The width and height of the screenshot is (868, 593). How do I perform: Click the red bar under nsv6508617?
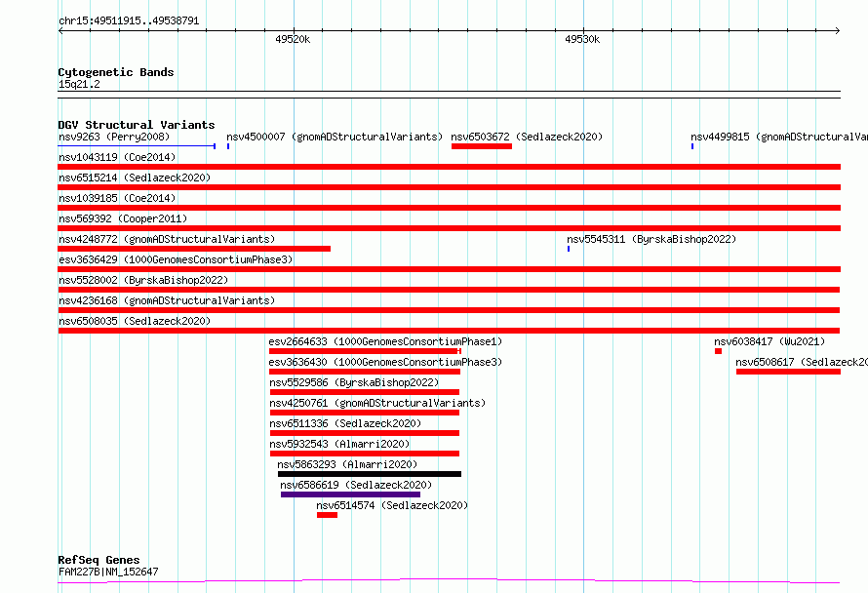pos(788,372)
